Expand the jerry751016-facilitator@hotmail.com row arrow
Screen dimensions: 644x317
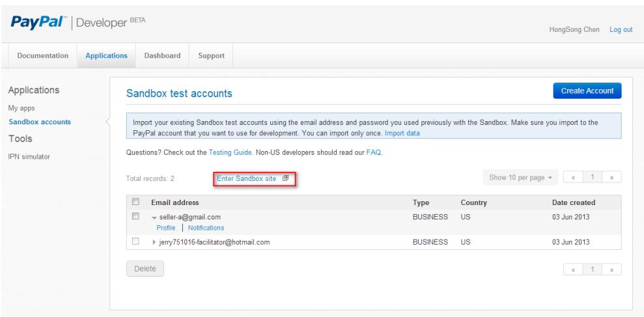coord(154,242)
